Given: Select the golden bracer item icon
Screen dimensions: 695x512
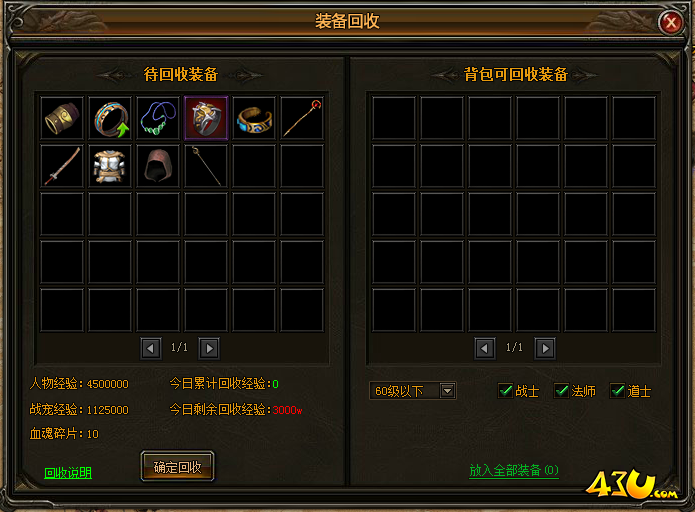Looking at the screenshot, I should click(62, 118).
